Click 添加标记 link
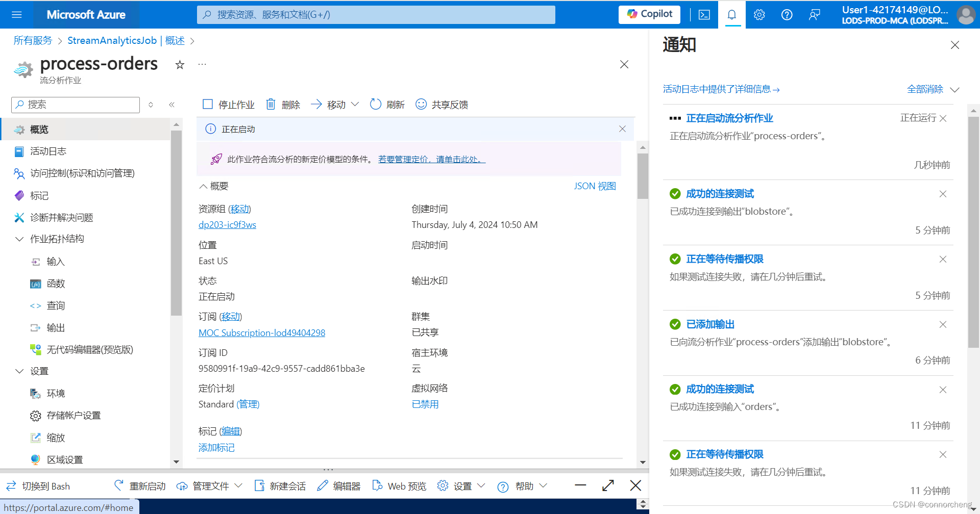 tap(216, 448)
